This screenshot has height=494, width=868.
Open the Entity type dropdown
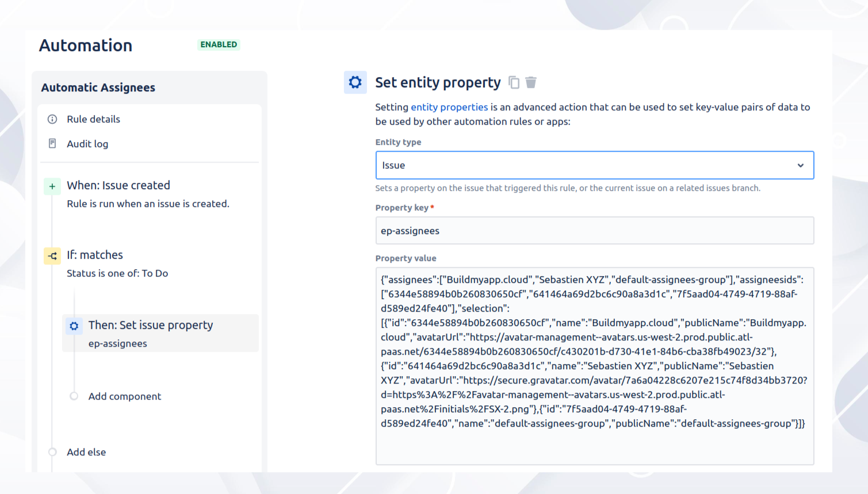(594, 166)
